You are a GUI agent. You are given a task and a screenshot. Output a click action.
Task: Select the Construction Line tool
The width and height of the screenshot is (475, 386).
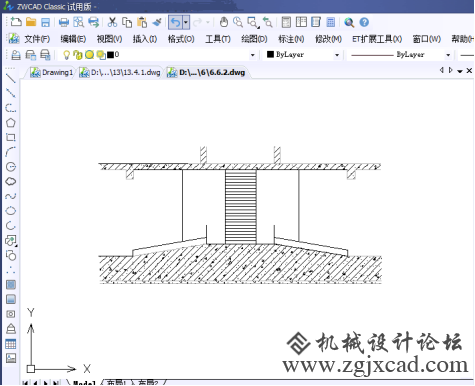[11, 93]
